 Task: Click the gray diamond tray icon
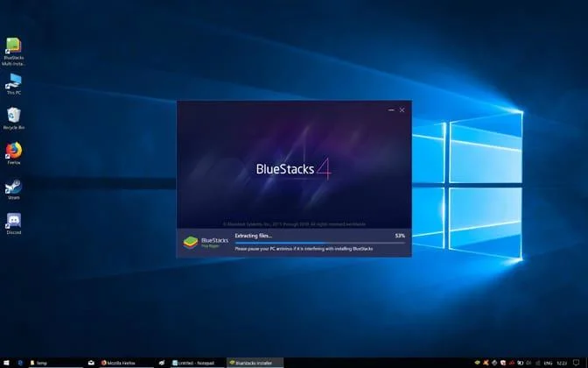[x=494, y=363]
